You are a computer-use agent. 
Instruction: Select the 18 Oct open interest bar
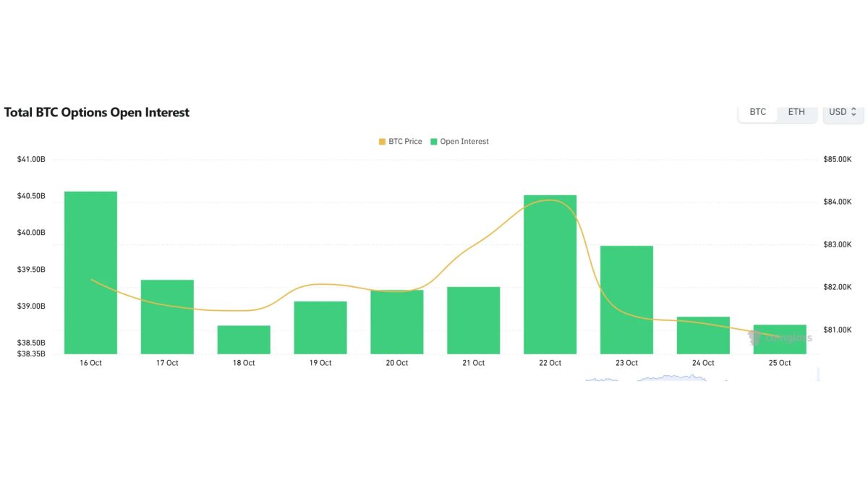click(244, 340)
